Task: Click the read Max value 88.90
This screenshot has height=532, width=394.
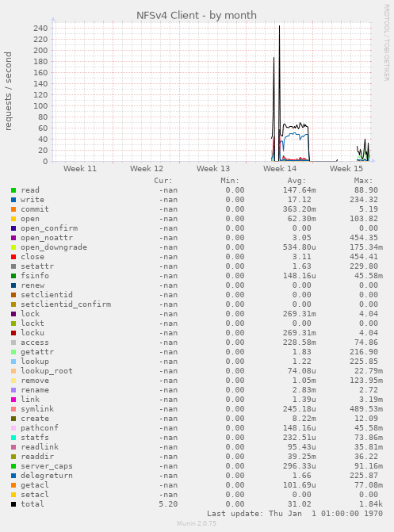Action: 365,190
